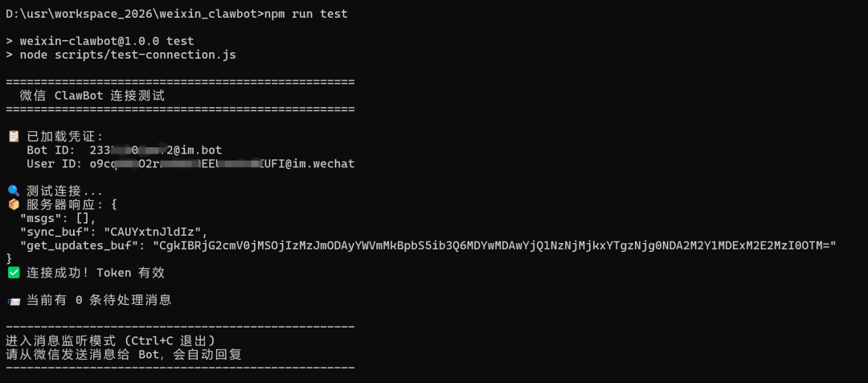Click the 微信 ClawBot 连接测试 heading
Image resolution: width=868 pixels, height=383 pixels.
[x=92, y=96]
